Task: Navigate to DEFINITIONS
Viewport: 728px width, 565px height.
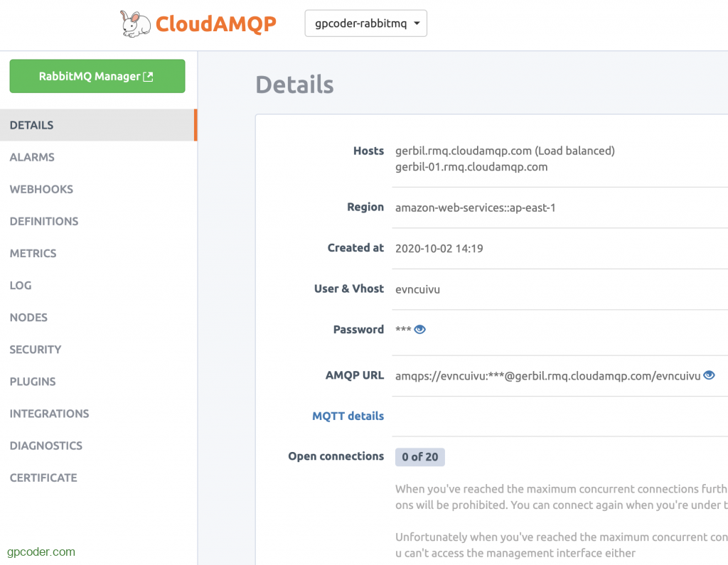Action: [x=44, y=221]
